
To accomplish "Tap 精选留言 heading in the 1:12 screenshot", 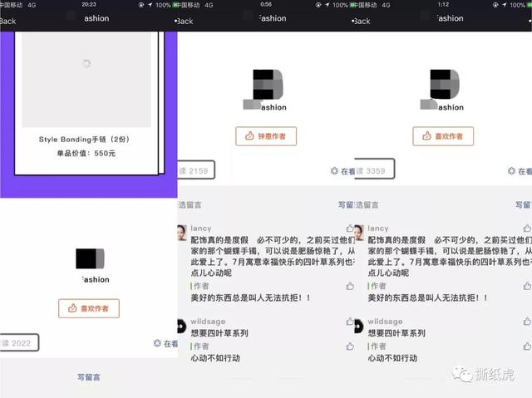I will (x=367, y=204).
